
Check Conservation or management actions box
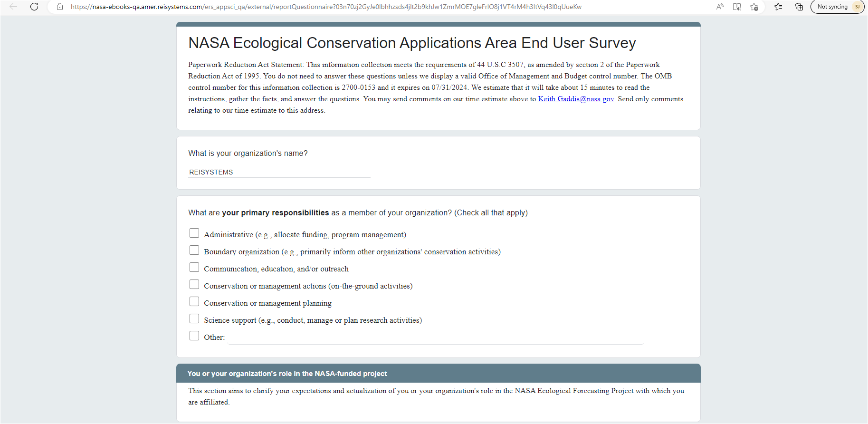[194, 284]
